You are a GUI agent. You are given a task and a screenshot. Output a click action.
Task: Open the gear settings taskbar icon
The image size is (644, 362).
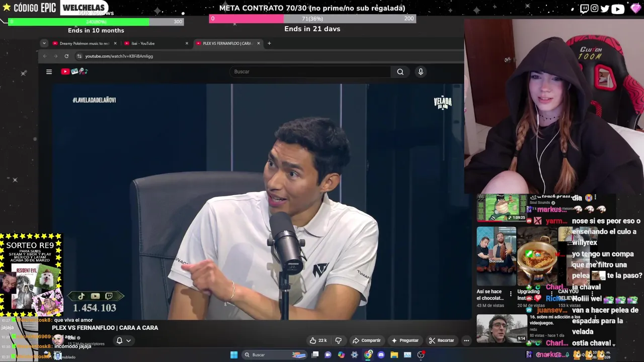(x=354, y=354)
